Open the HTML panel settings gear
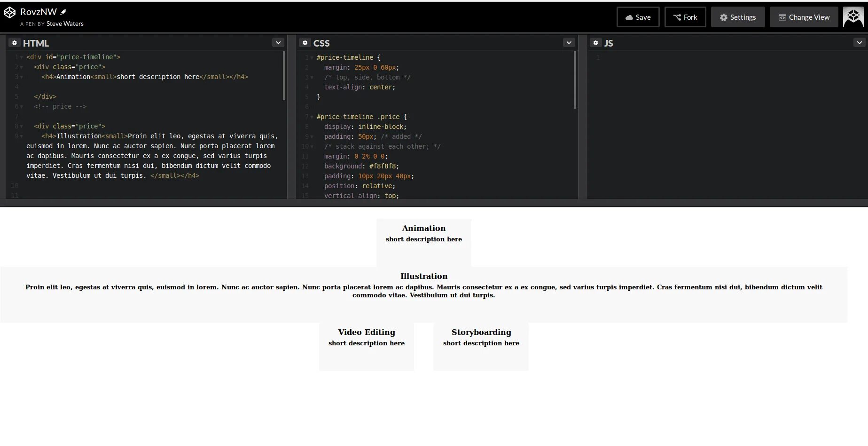The width and height of the screenshot is (868, 446). 15,43
